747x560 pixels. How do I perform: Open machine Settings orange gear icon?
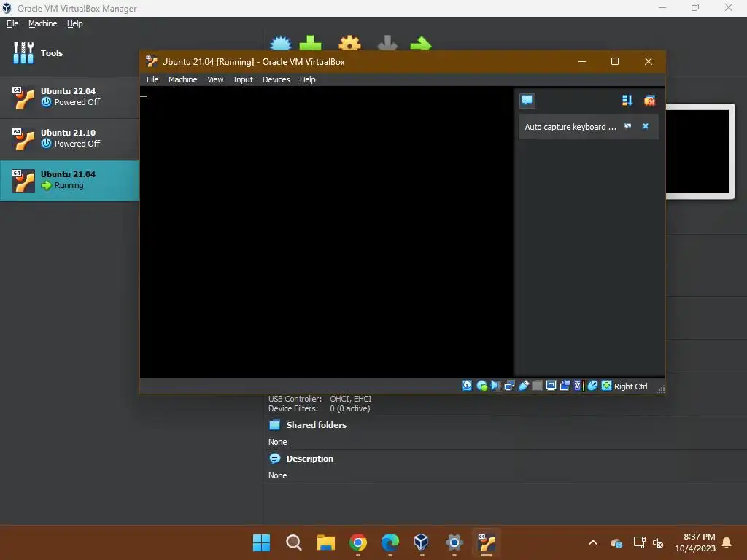(x=349, y=43)
